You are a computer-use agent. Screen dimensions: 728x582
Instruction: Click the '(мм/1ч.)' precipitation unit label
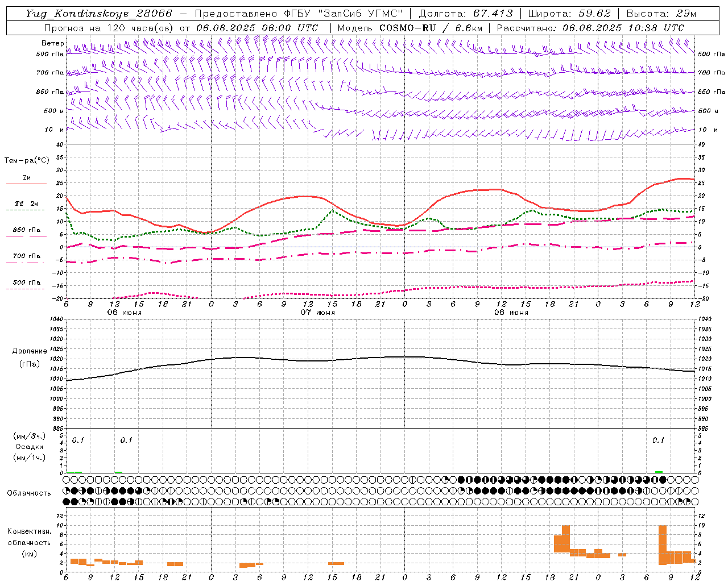tap(29, 457)
